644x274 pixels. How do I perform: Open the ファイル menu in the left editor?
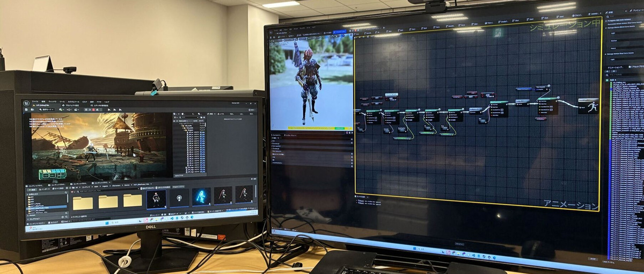35,102
